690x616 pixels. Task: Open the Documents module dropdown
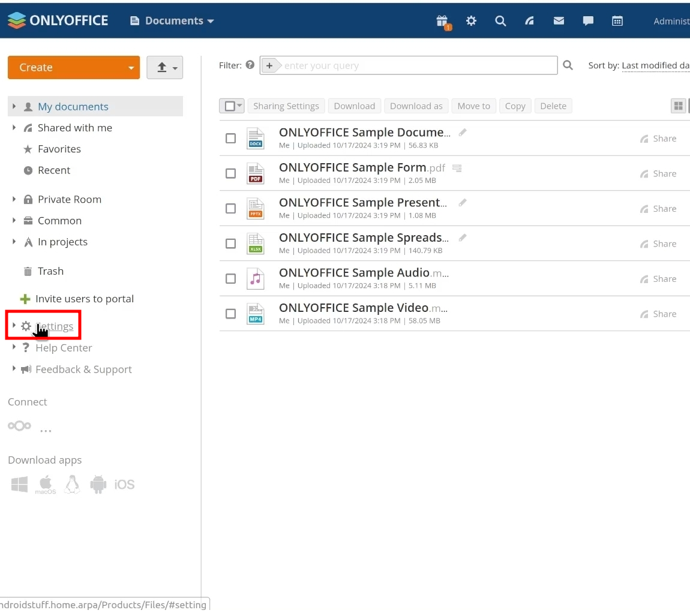(172, 20)
